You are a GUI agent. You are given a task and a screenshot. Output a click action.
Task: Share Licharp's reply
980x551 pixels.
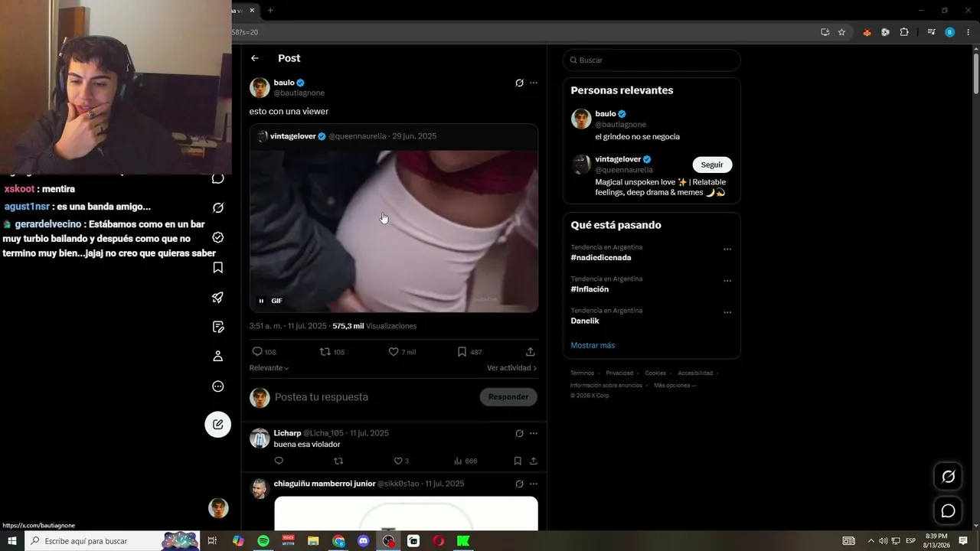534,461
